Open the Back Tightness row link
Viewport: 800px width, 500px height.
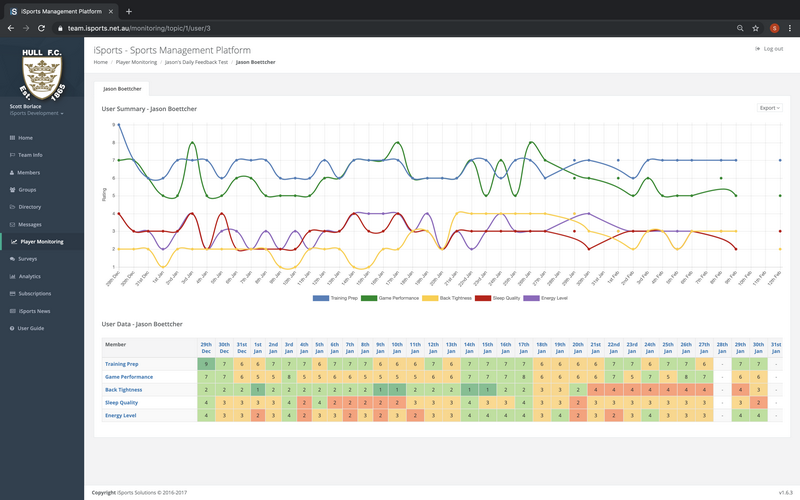tap(123, 390)
